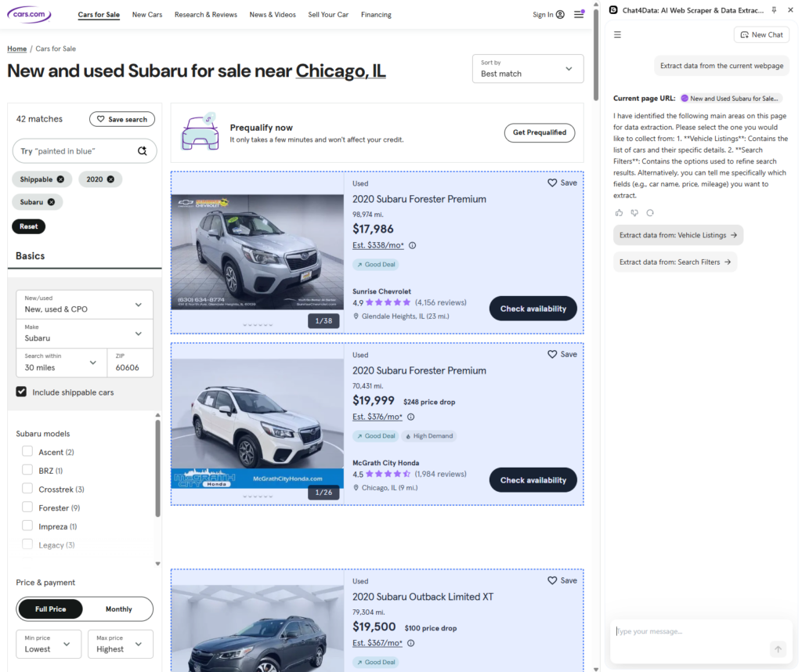This screenshot has width=802, height=672.
Task: Thumbs up the chat assistant response
Action: coord(619,212)
